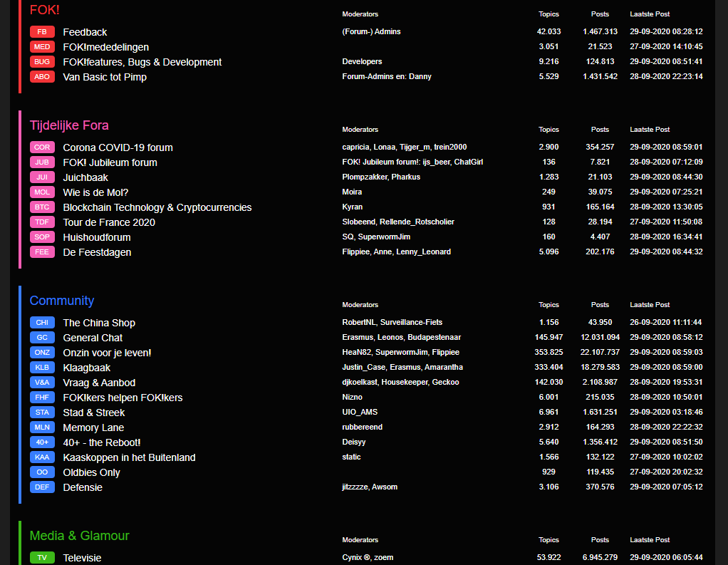The height and width of the screenshot is (565, 728).
Task: Click the ONZ badge icon
Action: tap(42, 353)
